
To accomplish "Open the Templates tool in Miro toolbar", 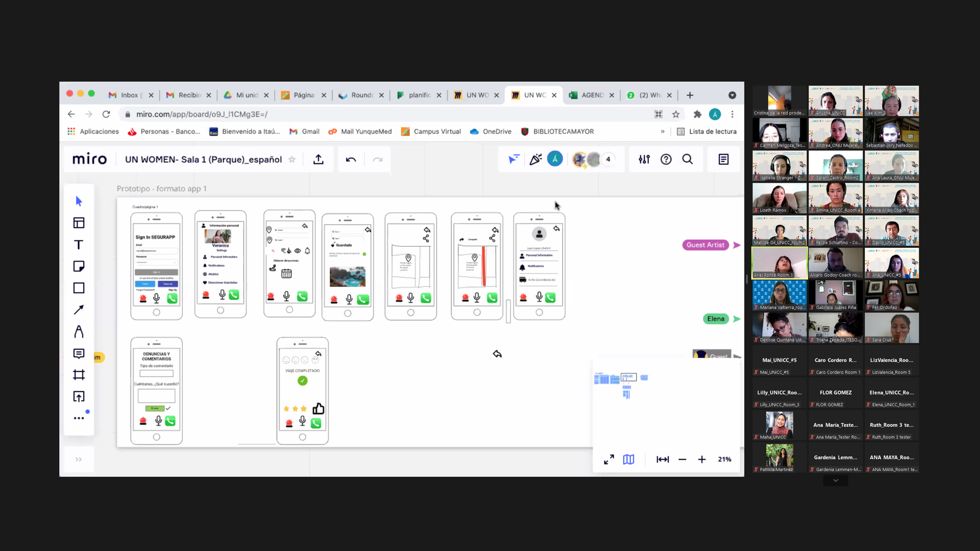I will coord(79,223).
